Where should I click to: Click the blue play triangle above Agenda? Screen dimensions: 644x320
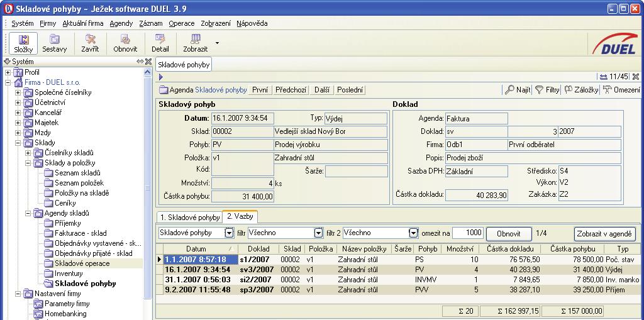[x=161, y=77]
